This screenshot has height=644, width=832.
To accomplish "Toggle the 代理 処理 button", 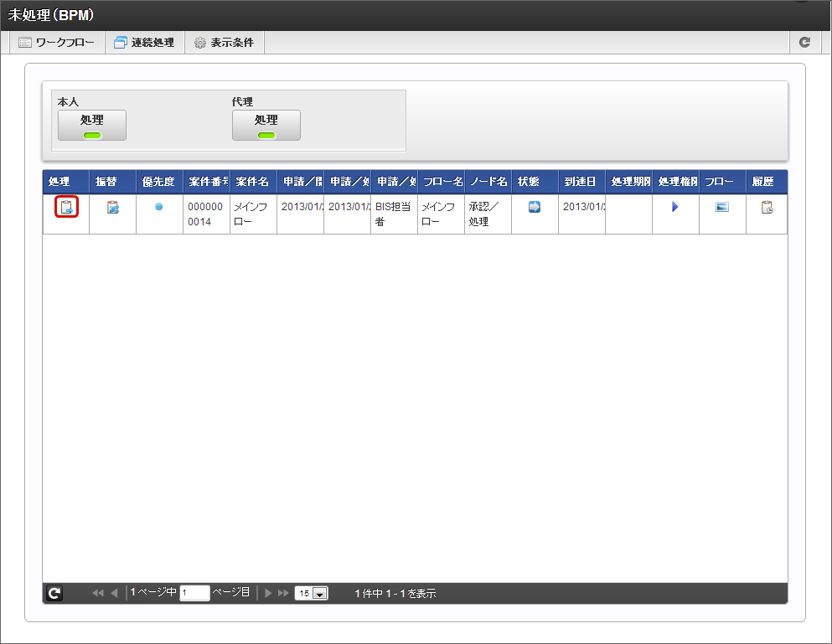I will (x=266, y=125).
